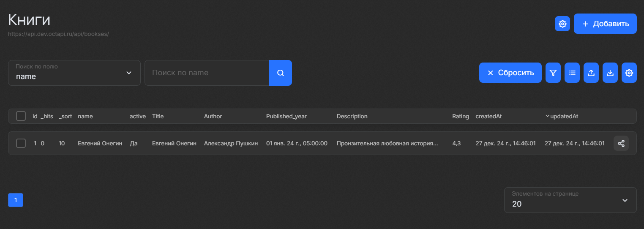
Task: Click share icon for Евгений Онегин row
Action: pyautogui.click(x=621, y=143)
